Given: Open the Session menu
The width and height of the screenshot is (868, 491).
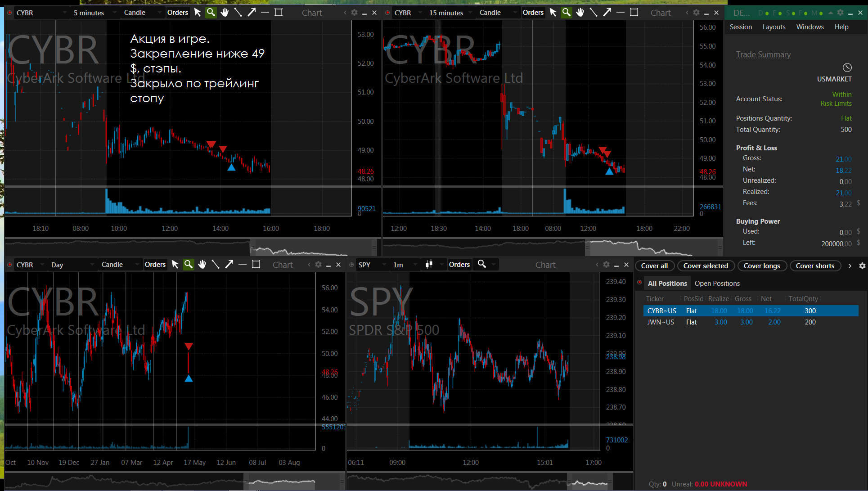Looking at the screenshot, I should click(741, 27).
